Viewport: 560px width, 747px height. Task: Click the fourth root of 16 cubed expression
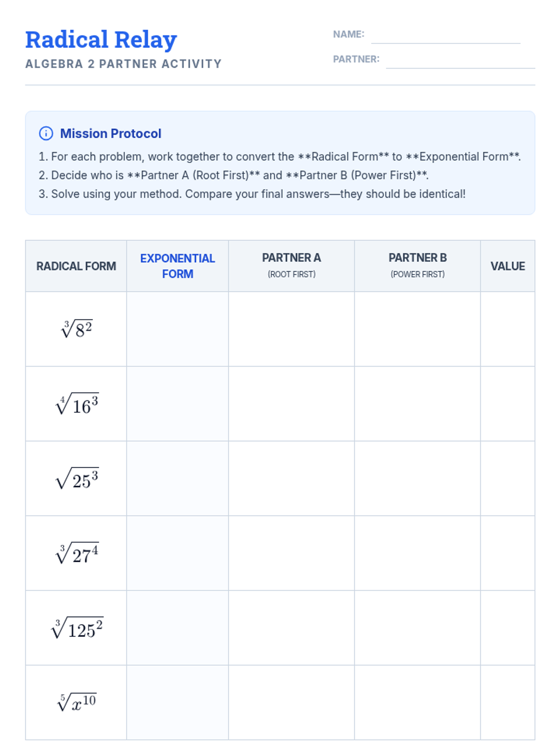[x=77, y=404]
